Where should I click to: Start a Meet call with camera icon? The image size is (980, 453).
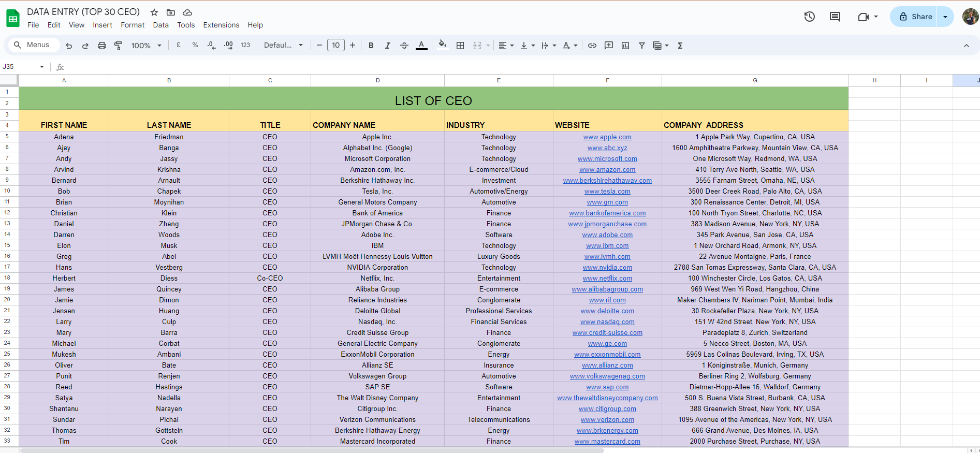863,17
